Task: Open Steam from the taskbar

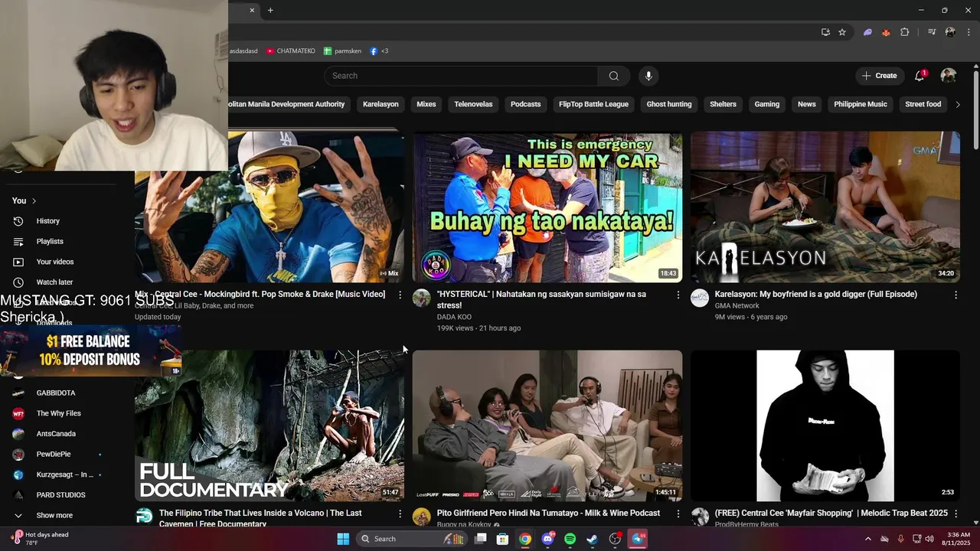Action: (592, 539)
